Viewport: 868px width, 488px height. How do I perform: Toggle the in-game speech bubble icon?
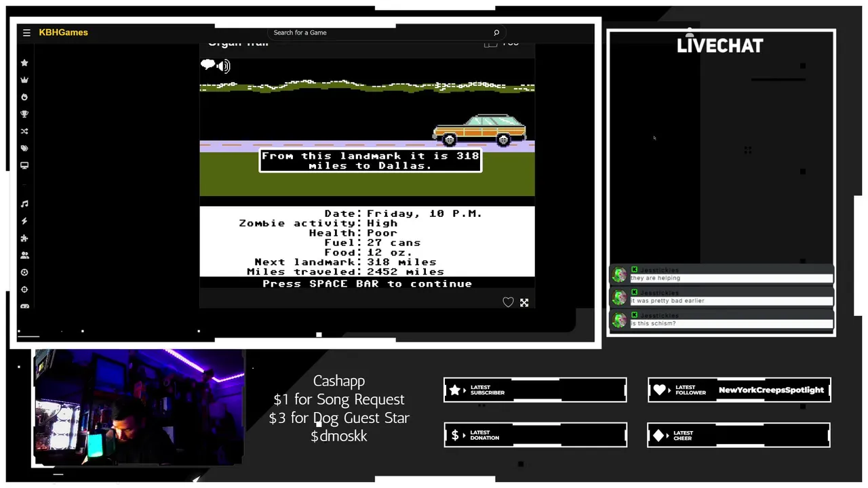click(208, 65)
